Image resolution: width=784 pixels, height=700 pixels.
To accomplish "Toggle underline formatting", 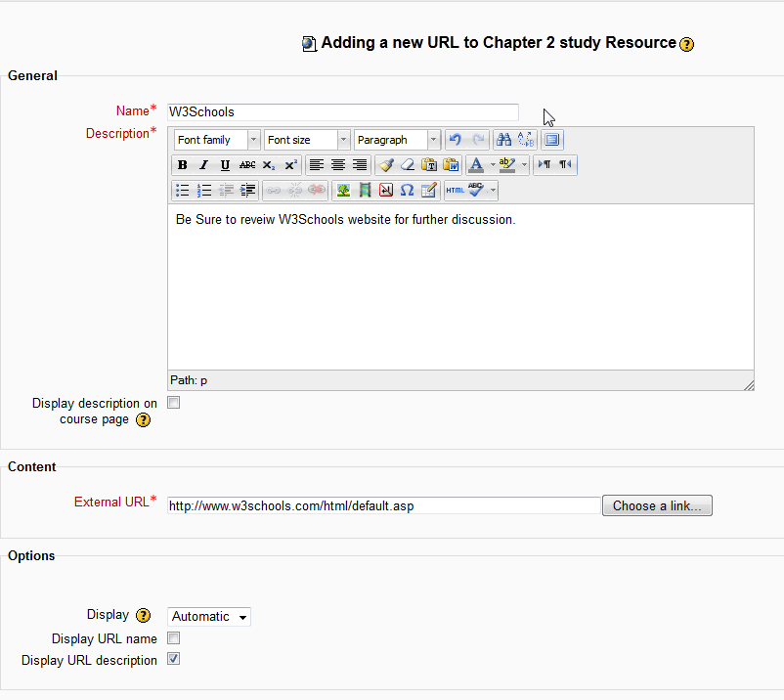I will click(225, 165).
